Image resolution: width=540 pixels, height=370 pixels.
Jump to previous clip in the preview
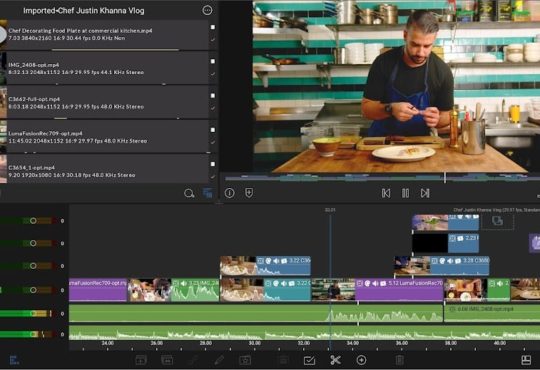[x=386, y=193]
